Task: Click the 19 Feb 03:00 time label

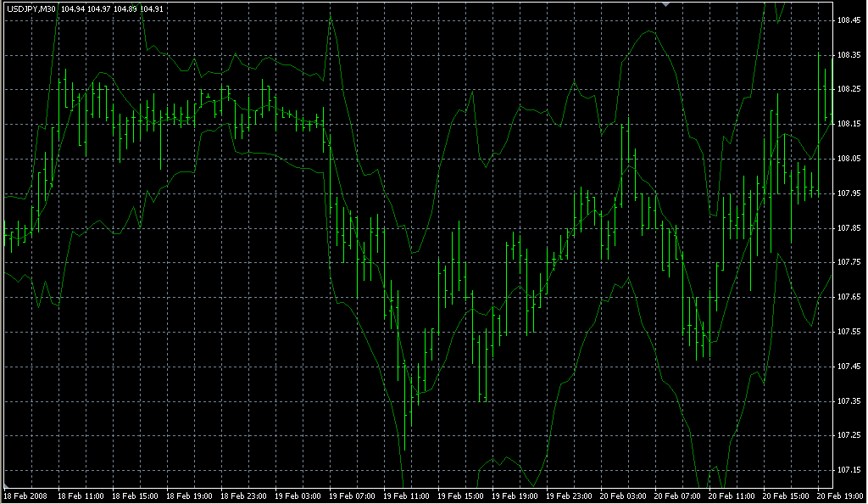Action: coord(298,496)
